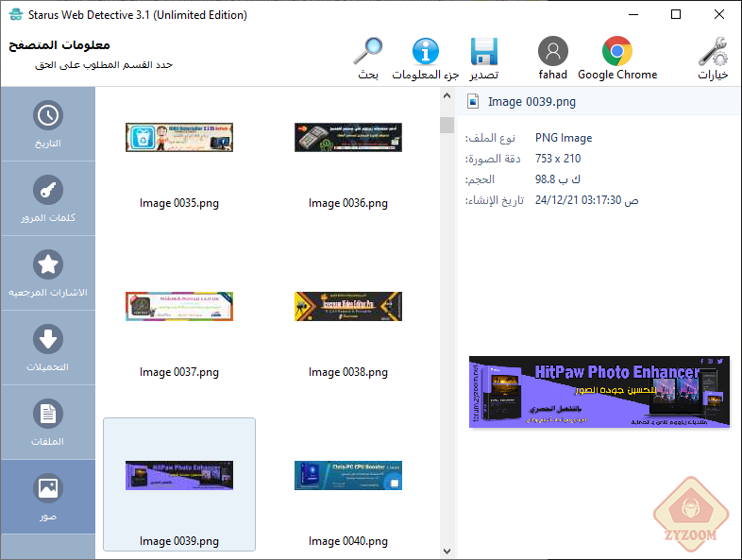742x560 pixels.
Task: Click the Starus Web Detective app icon in title bar
Action: point(16,15)
